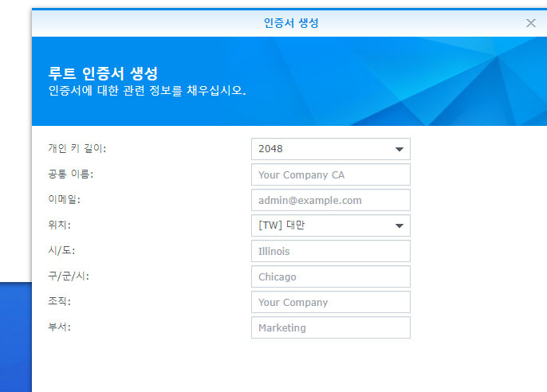Focus the 공통 이름 field (Your Company CA)
Image resolution: width=547 pixels, height=392 pixels.
coord(330,174)
